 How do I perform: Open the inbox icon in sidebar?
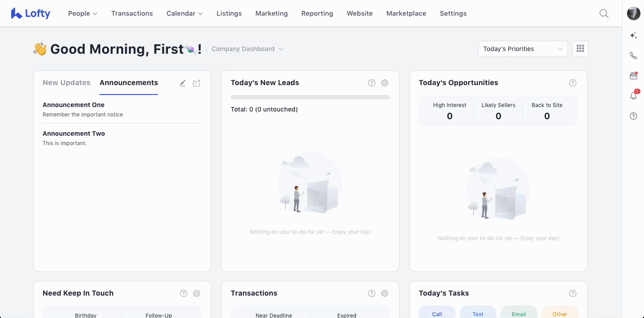click(633, 76)
